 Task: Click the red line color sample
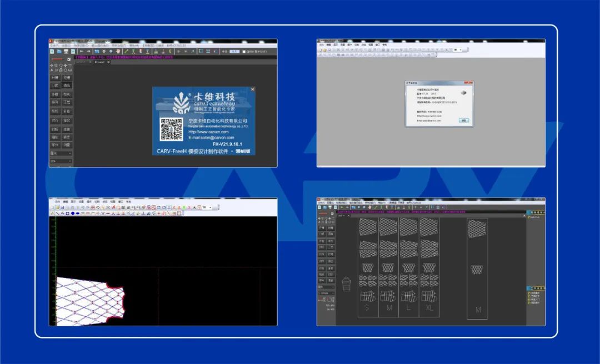[57, 59]
